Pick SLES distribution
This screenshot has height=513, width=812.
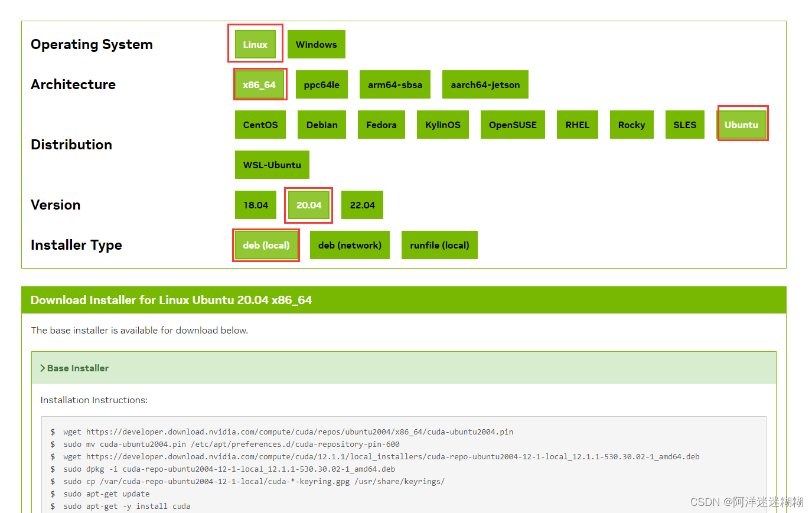tap(685, 125)
